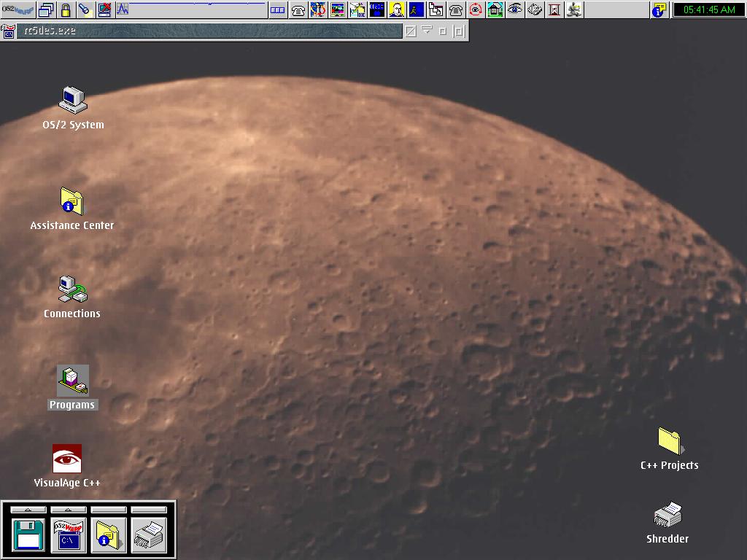Image resolution: width=747 pixels, height=560 pixels.
Task: Click the "Assistance Center" label text
Action: click(x=72, y=225)
